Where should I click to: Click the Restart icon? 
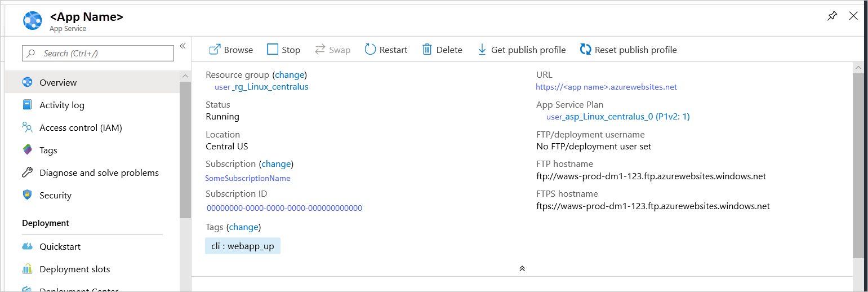pos(370,50)
